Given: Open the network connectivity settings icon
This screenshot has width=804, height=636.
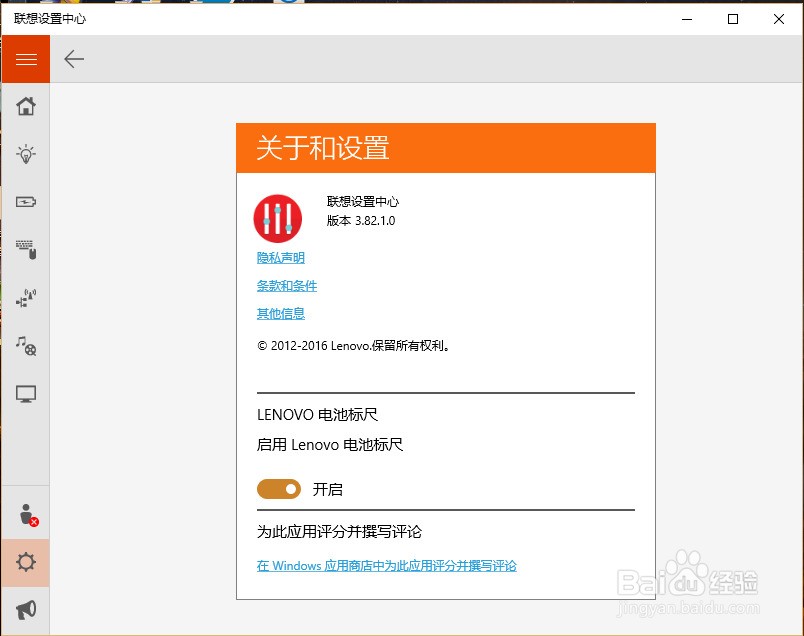Looking at the screenshot, I should tap(26, 297).
